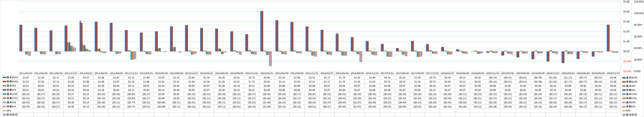Click 基本BVPS $4.06 cell under 2015/03/31
The image size is (644, 117).
(x=267, y=78)
